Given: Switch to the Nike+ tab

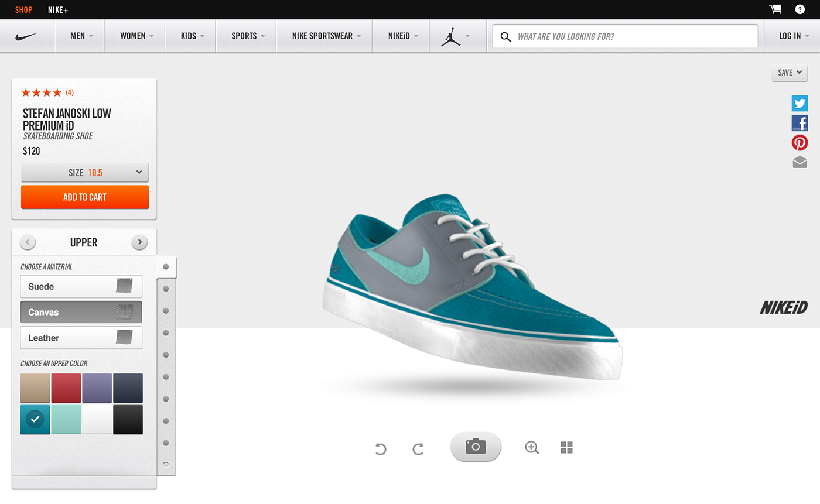Looking at the screenshot, I should (59, 10).
